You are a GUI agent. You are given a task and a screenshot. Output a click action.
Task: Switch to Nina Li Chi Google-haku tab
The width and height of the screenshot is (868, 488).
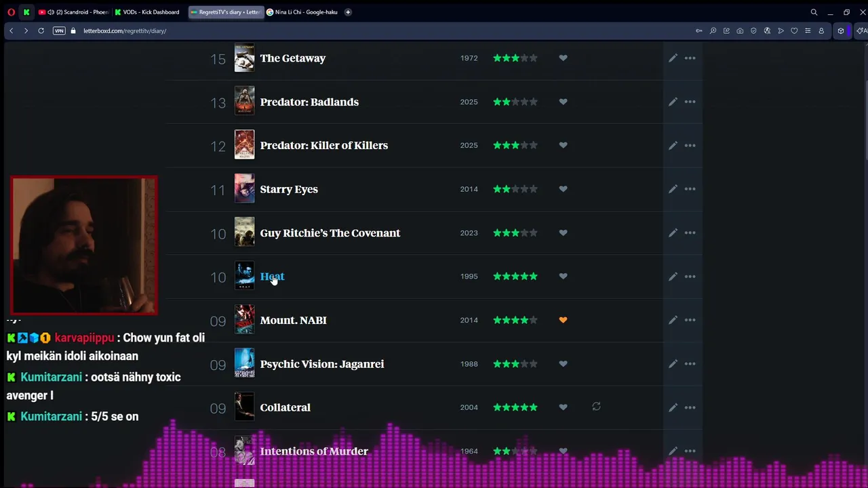coord(302,12)
